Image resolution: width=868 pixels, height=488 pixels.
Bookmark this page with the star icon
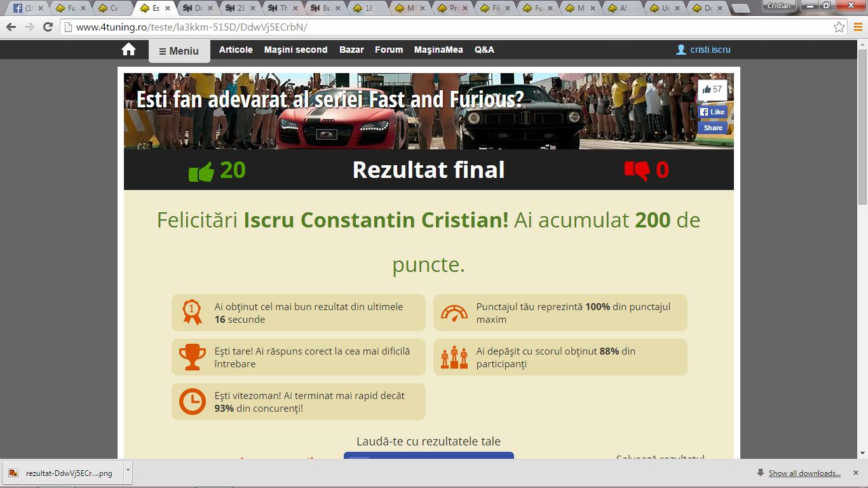click(839, 27)
